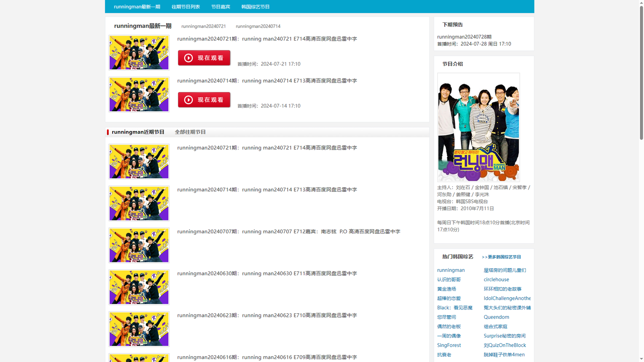
Task: Open link for runningman20240623期 E710
Action: point(267,316)
